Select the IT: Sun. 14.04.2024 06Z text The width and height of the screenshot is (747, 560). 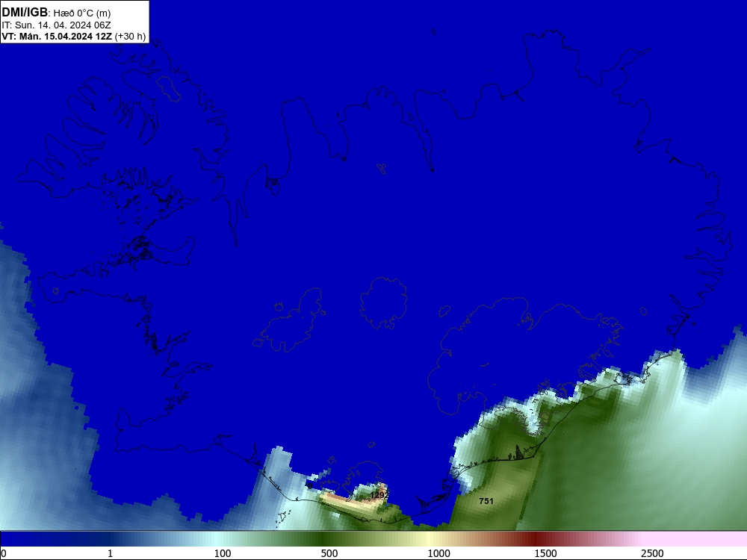pos(56,25)
